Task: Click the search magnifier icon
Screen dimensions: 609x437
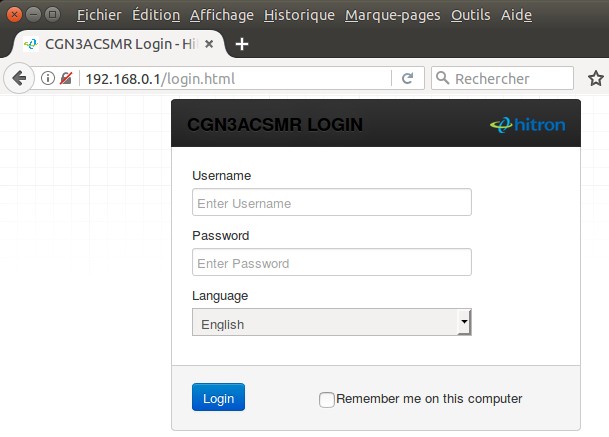Action: pos(442,78)
